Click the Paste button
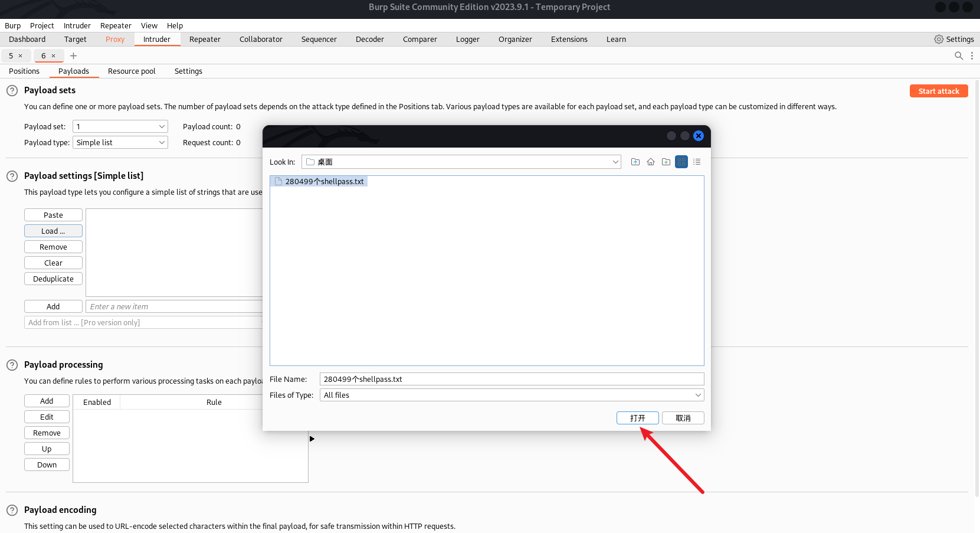This screenshot has height=533, width=980. 53,215
